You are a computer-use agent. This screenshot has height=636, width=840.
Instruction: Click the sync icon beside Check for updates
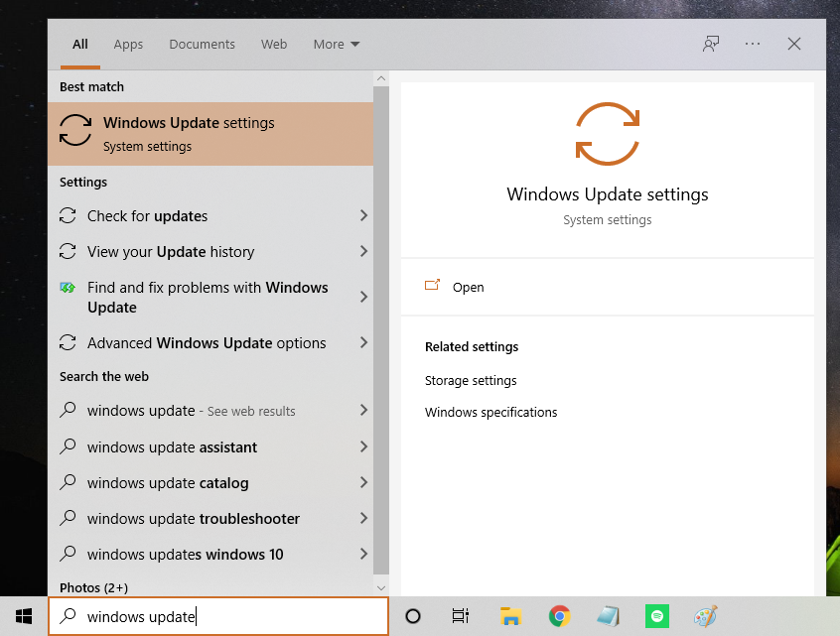68,215
